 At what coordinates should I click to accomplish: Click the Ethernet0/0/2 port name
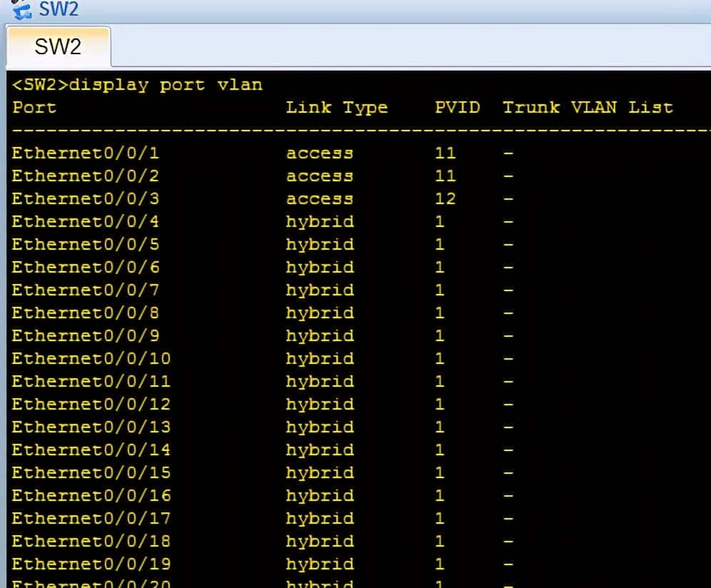[x=85, y=176]
